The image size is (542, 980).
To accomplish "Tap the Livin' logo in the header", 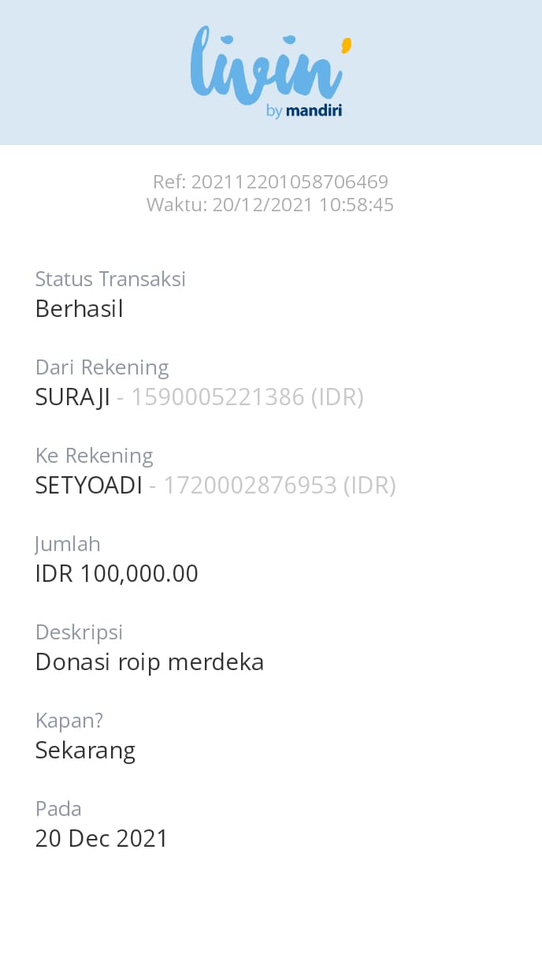I will point(266,66).
